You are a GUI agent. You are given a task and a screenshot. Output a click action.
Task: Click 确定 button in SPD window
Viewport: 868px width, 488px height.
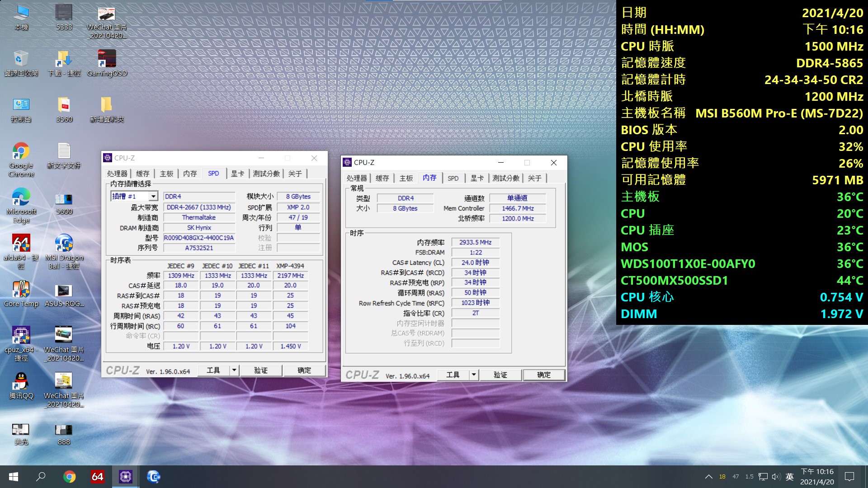(x=304, y=370)
